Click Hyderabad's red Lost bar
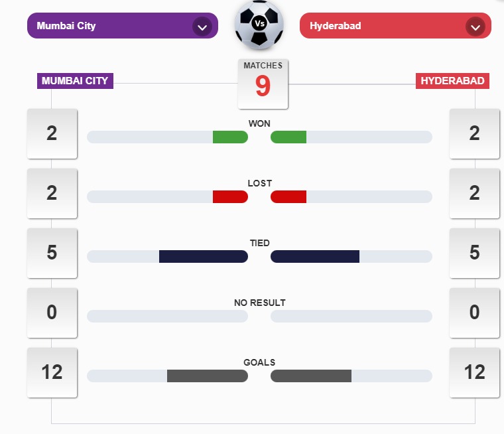Viewport: 504px width, 434px height. click(x=288, y=197)
